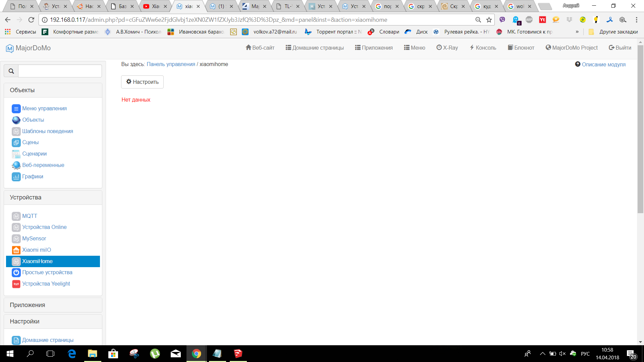644x362 pixels.
Task: Click the Scenes icon in sidebar
Action: pos(16,142)
